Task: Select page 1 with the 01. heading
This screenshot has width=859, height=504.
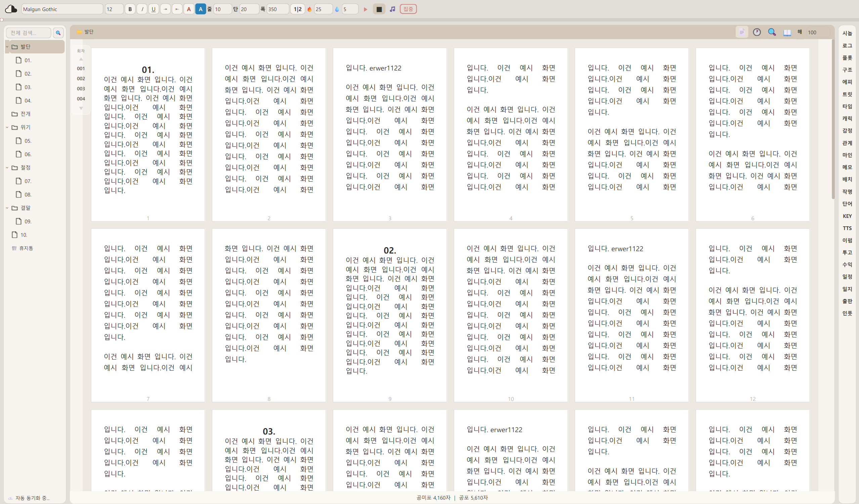Action: (147, 134)
